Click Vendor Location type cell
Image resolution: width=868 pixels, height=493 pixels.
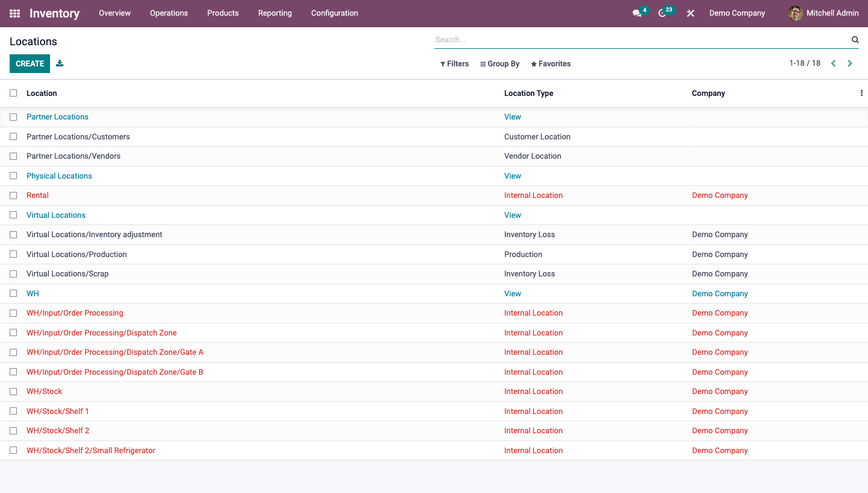point(533,156)
